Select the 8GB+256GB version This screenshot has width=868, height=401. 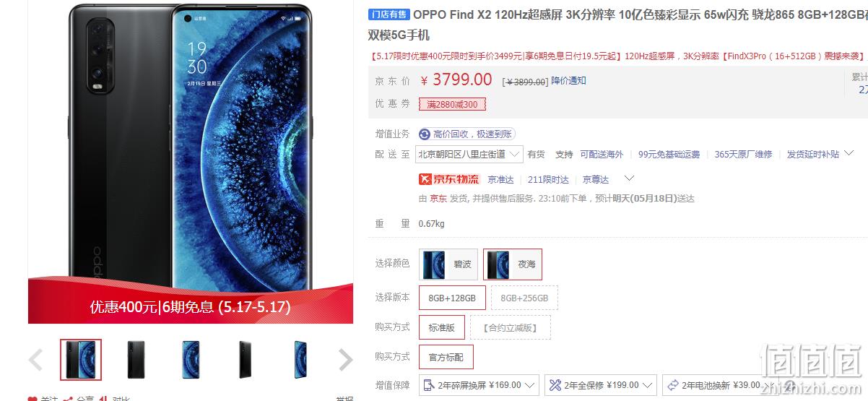524,298
